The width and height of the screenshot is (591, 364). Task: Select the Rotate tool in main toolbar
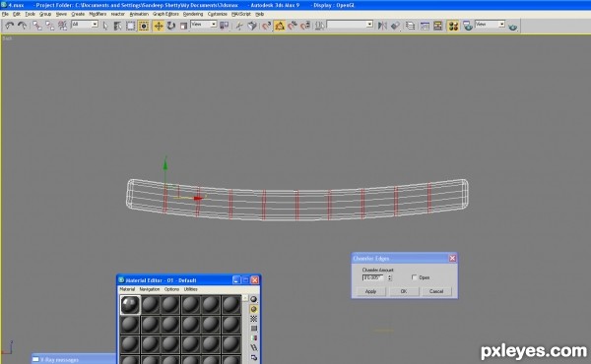click(x=171, y=26)
